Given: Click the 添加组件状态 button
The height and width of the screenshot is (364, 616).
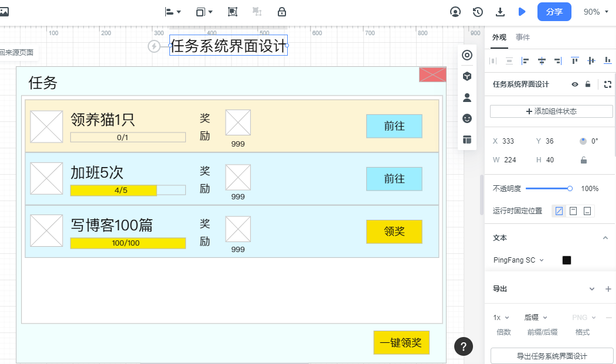Looking at the screenshot, I should point(551,111).
